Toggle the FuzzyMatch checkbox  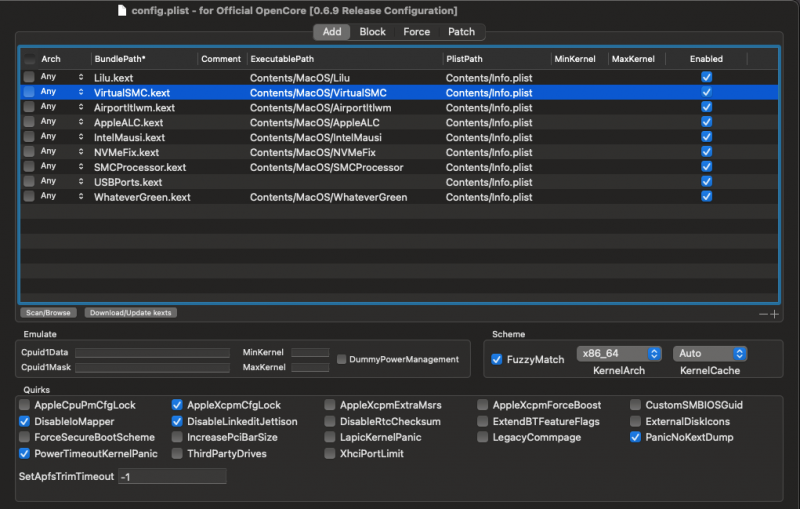tap(498, 359)
